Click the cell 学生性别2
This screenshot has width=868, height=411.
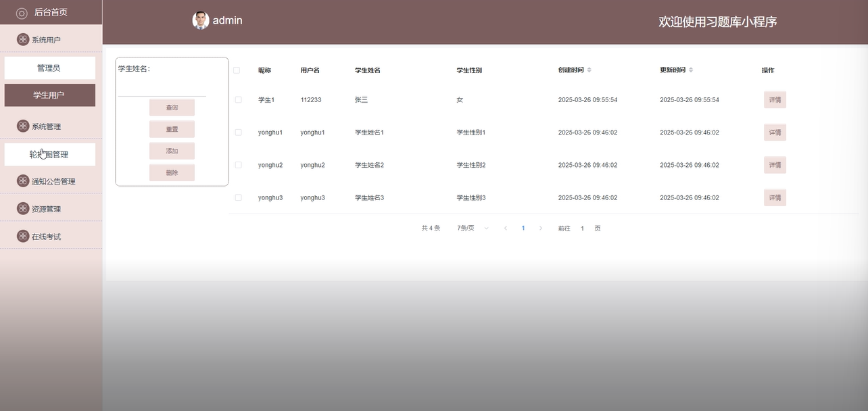point(471,165)
